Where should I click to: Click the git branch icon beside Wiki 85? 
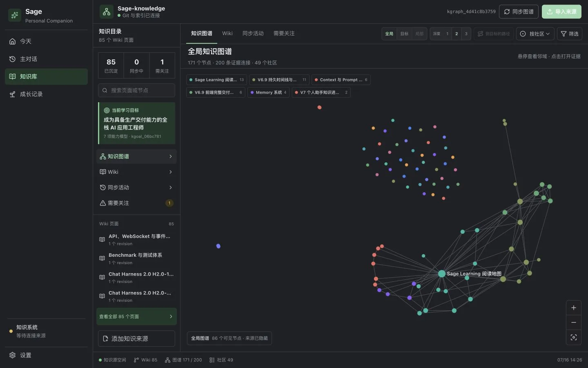[x=136, y=360]
